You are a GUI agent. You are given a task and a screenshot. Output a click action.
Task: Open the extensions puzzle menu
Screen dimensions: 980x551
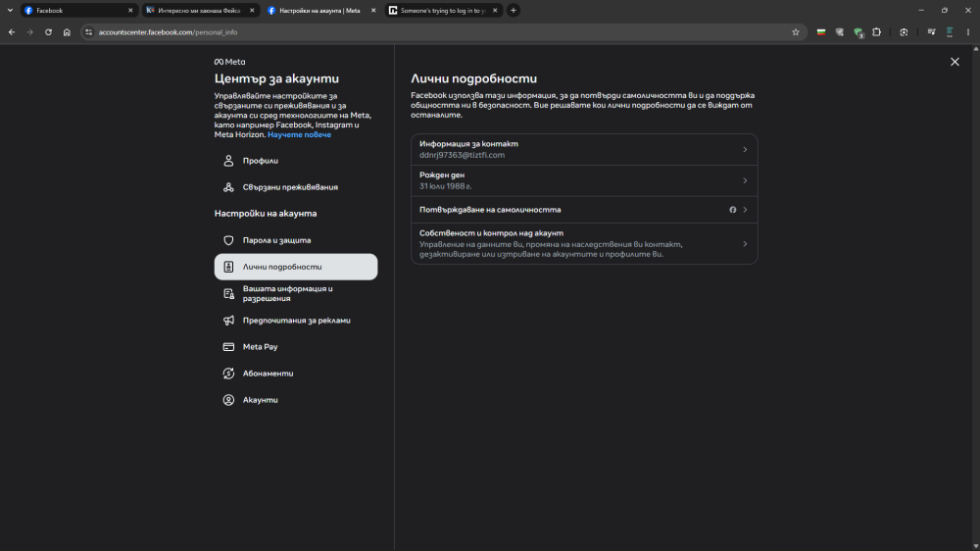[x=877, y=32]
